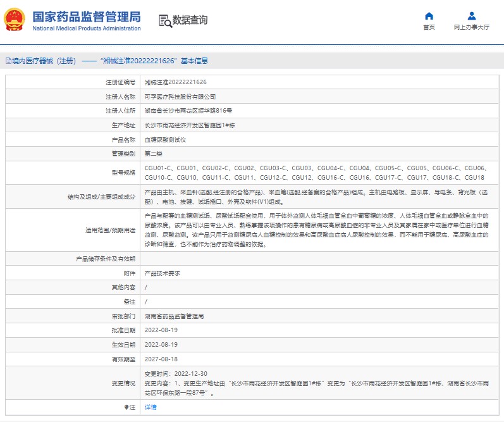Screen dimensions: 504x422
Task: Select the 适用范围/预期用途 description text
Action: pyautogui.click(x=316, y=230)
